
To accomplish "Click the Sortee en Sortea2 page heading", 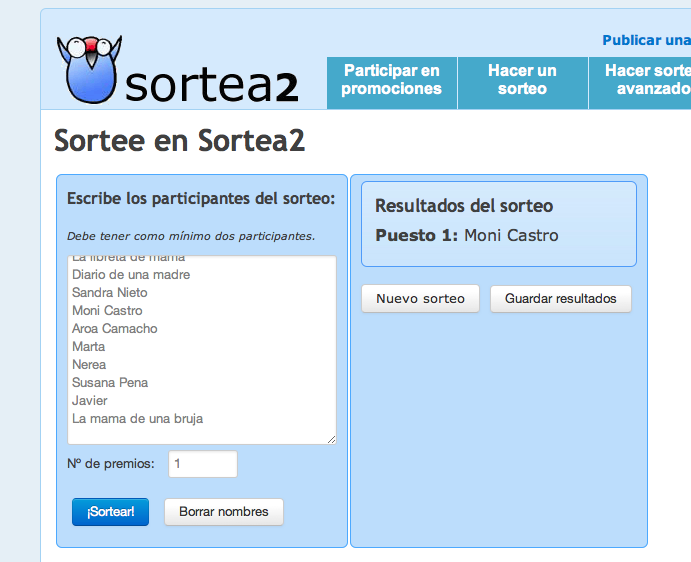I will coord(179,141).
